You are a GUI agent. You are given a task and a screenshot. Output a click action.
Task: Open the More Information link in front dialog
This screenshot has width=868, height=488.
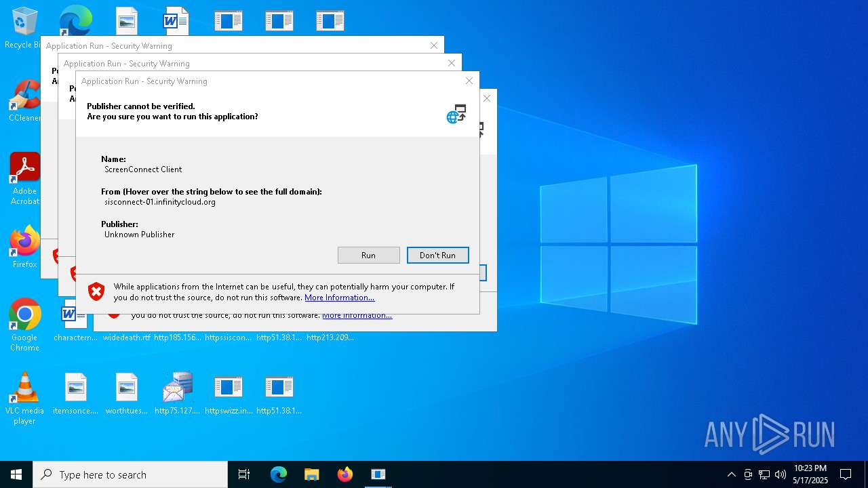click(339, 298)
